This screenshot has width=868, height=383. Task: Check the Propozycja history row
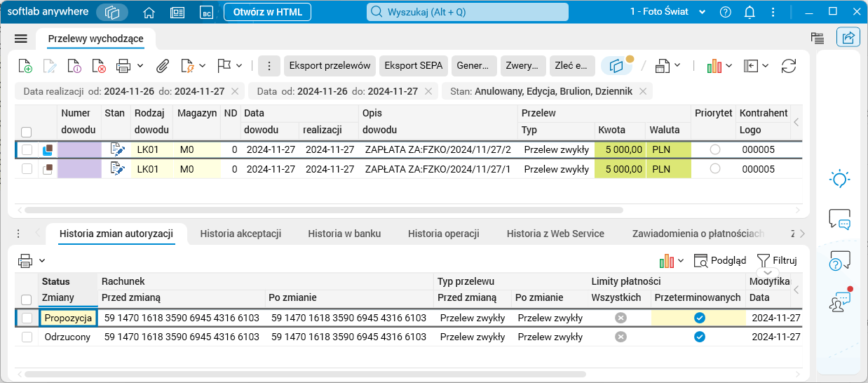click(26, 318)
